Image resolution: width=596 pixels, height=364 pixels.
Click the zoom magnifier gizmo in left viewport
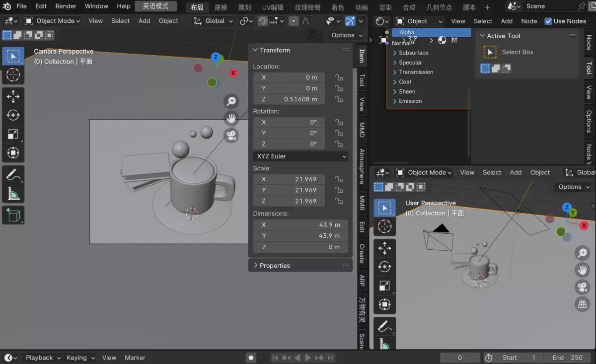click(231, 101)
